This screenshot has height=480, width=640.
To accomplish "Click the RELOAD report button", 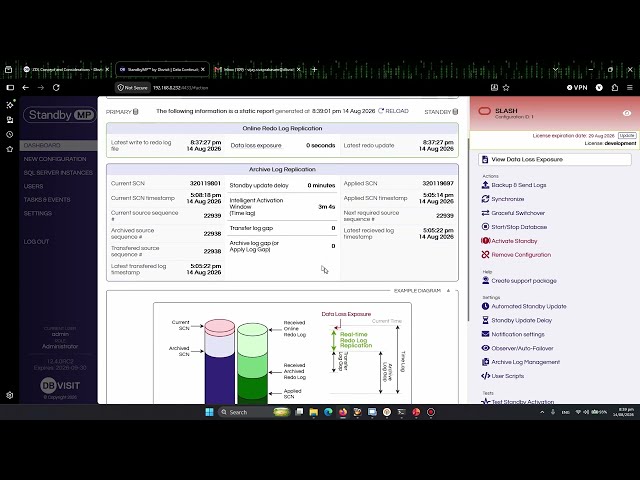I will [x=393, y=111].
